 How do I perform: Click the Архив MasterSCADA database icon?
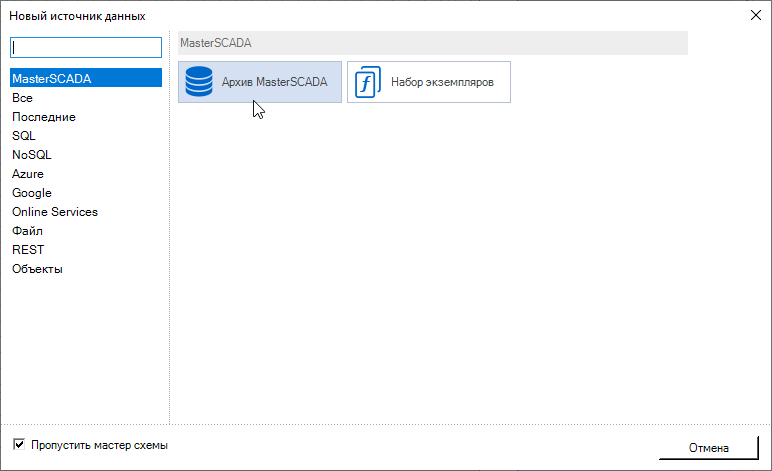pyautogui.click(x=199, y=82)
